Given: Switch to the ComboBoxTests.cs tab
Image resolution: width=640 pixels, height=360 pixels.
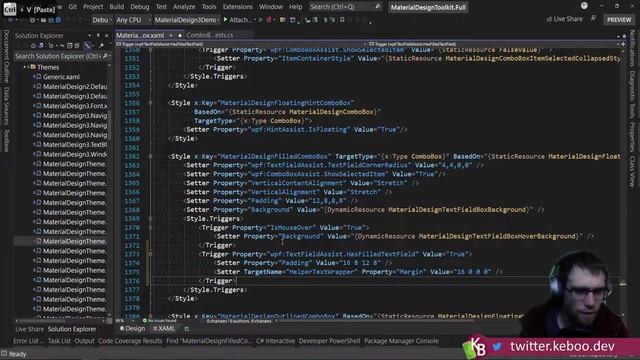Looking at the screenshot, I should pos(210,35).
